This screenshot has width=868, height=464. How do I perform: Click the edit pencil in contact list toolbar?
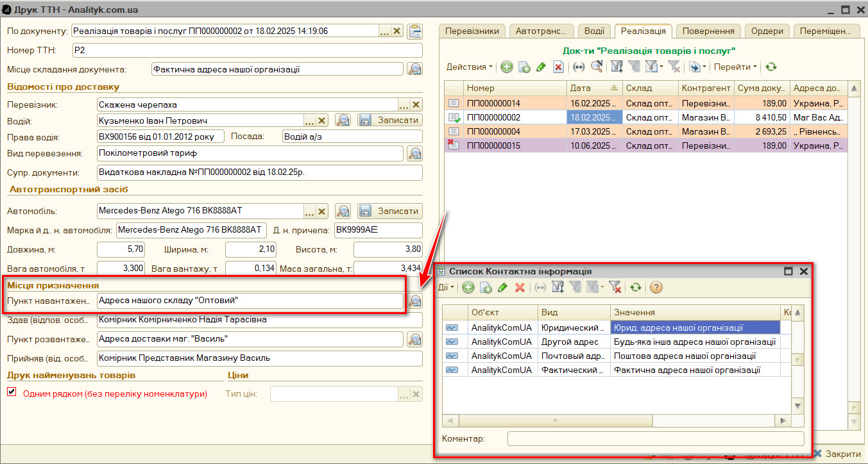(502, 288)
